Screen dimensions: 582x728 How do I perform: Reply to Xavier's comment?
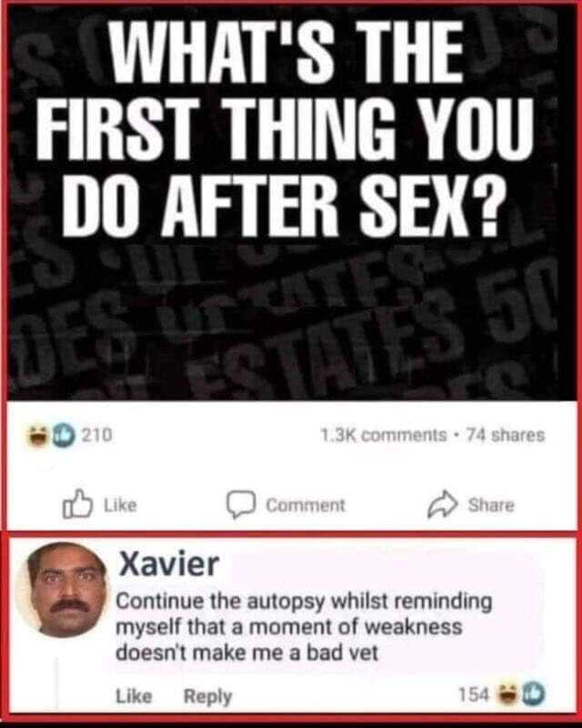[208, 696]
